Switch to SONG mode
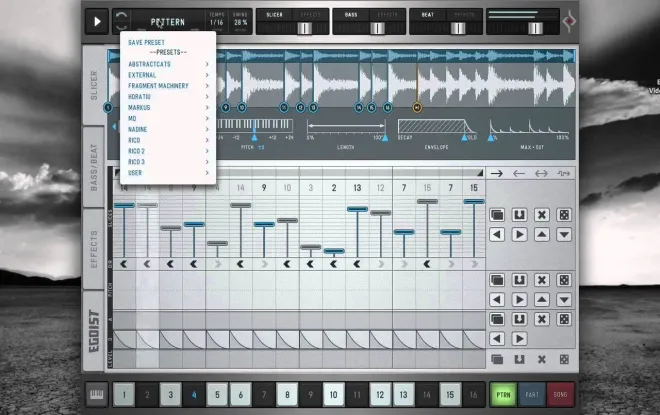This screenshot has width=660, height=415. (x=560, y=394)
